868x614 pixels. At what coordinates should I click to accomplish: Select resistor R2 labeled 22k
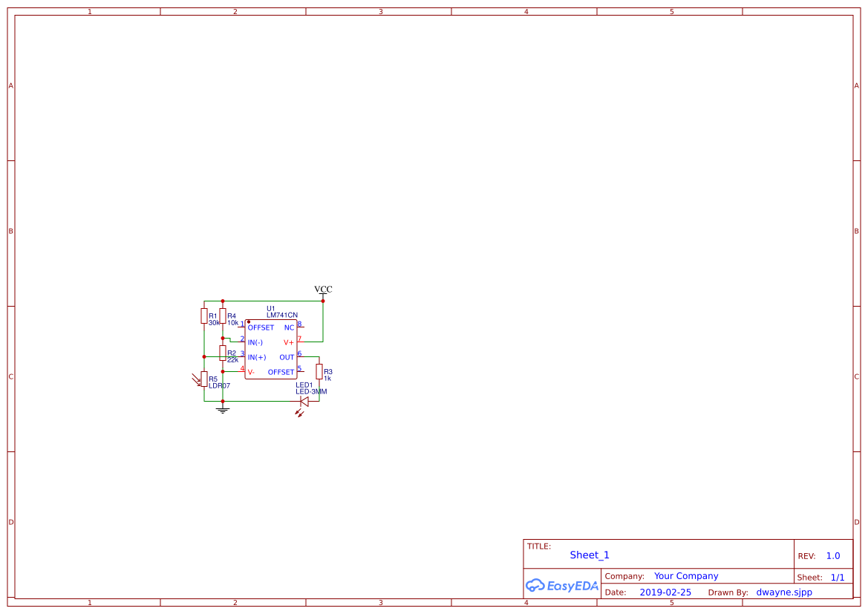[223, 353]
